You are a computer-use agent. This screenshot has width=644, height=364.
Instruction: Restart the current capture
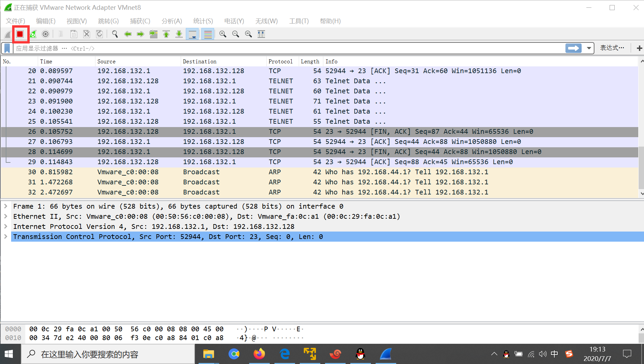coord(33,34)
